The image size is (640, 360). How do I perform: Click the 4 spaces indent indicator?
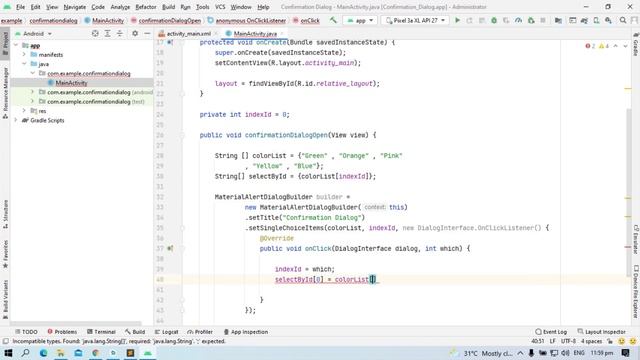click(x=591, y=341)
